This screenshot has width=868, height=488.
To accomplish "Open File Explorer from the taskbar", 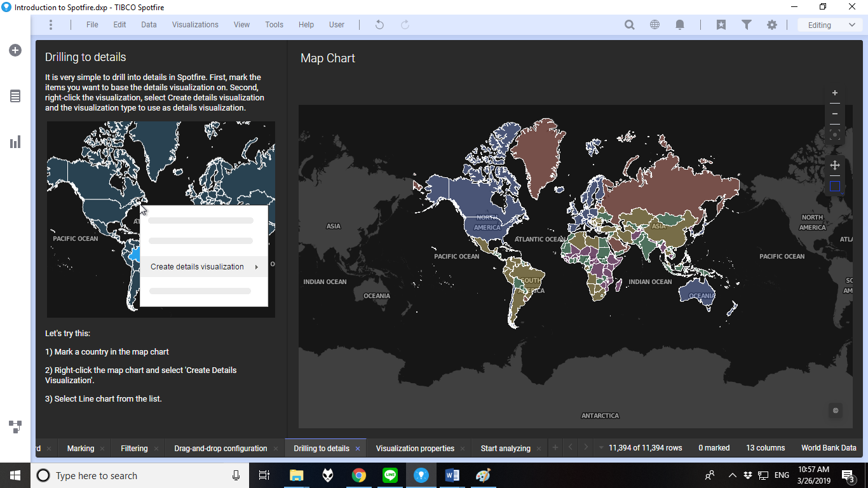I will [297, 475].
